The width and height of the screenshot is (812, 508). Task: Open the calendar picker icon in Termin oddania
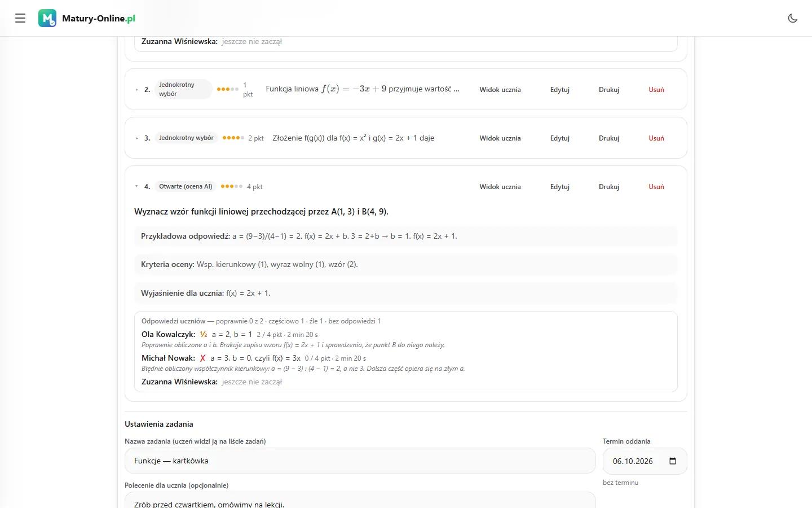tap(672, 461)
